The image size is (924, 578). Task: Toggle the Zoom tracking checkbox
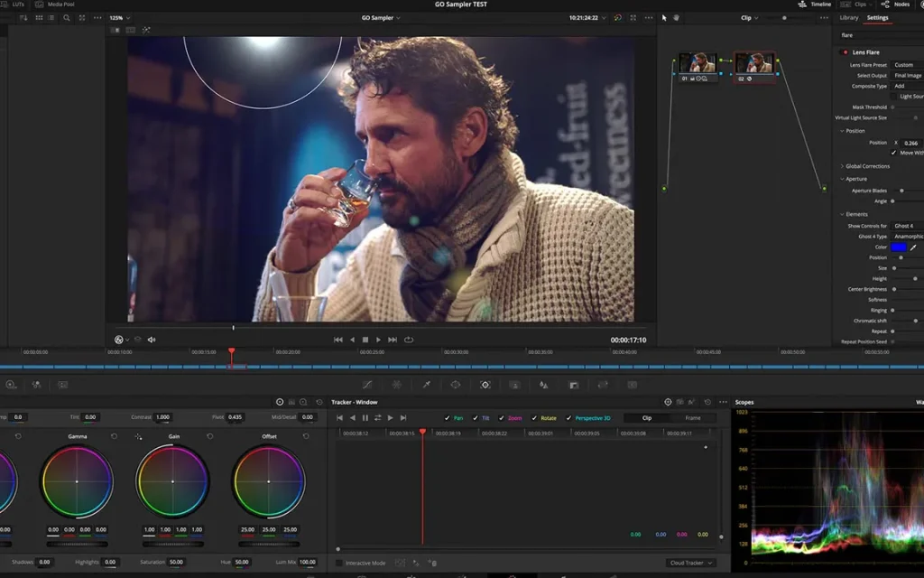[x=501, y=418]
